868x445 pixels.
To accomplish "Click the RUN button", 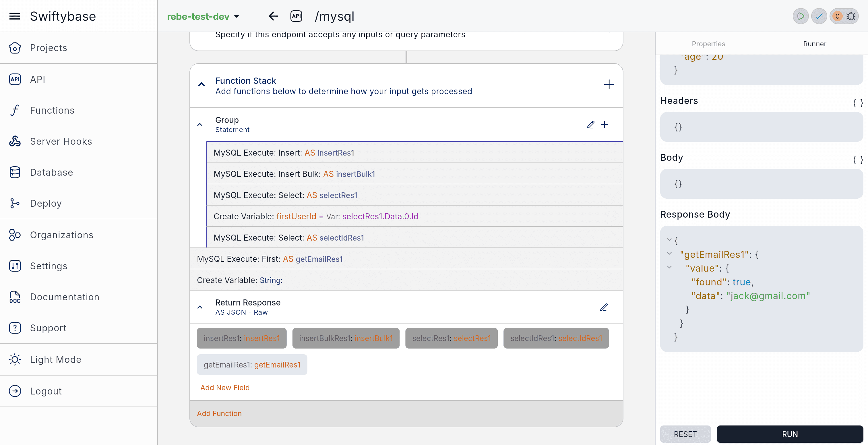I will [790, 434].
